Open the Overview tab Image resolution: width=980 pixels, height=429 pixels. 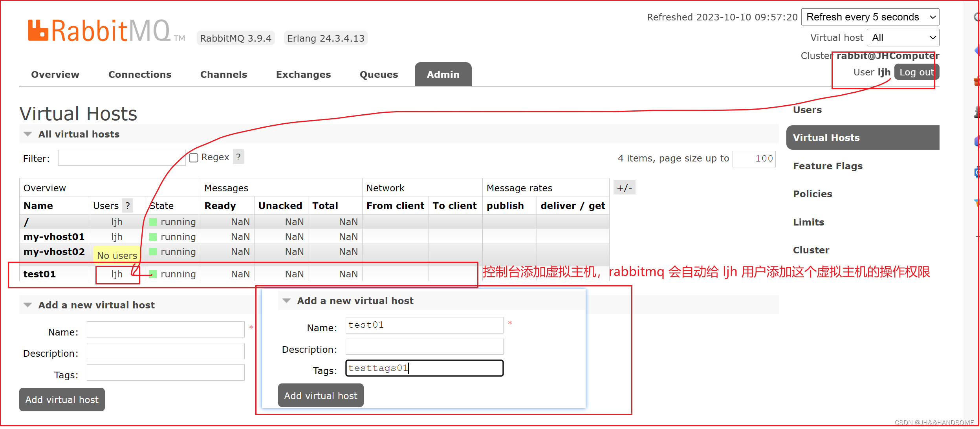pyautogui.click(x=55, y=74)
